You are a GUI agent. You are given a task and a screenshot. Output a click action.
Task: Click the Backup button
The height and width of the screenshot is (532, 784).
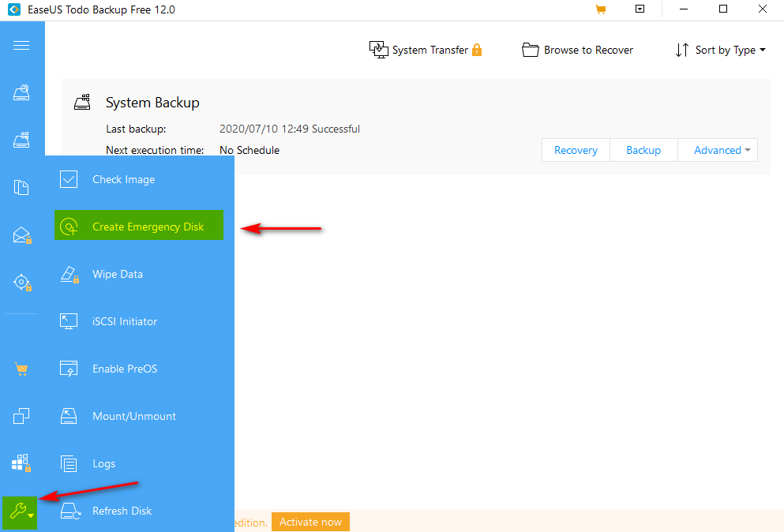coord(643,150)
